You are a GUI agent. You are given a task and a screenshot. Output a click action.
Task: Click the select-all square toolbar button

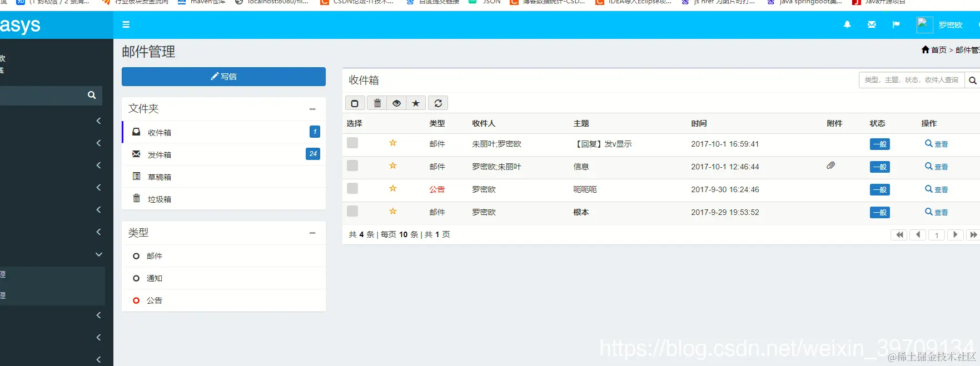[355, 103]
